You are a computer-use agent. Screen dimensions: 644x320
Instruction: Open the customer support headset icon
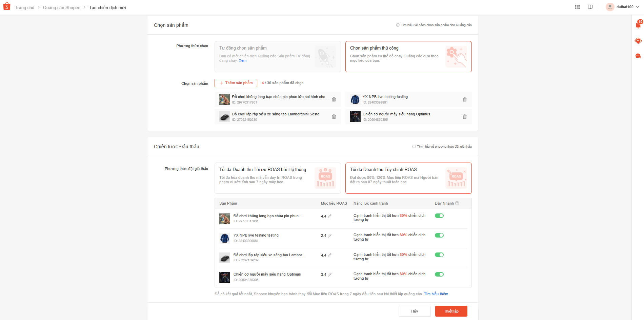pyautogui.click(x=638, y=41)
